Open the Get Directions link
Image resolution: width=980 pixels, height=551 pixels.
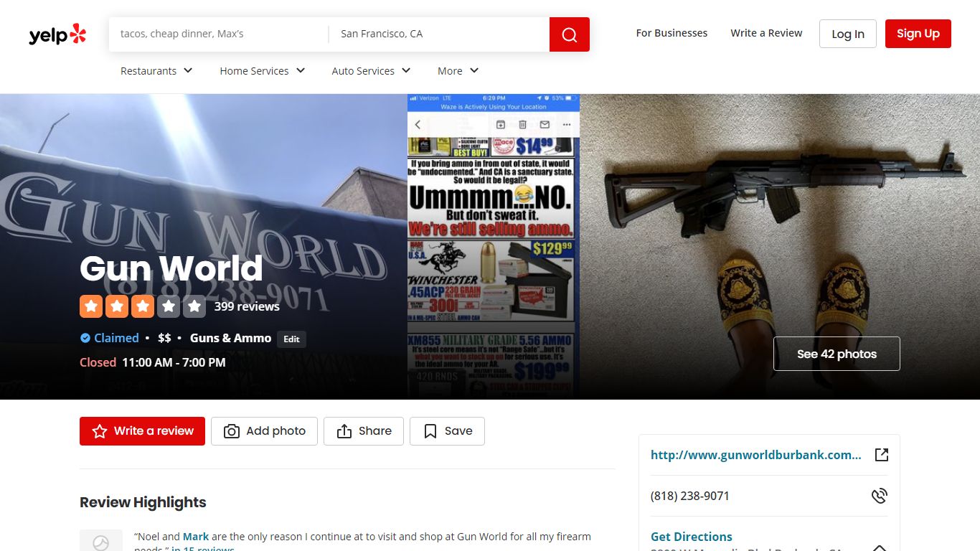(x=692, y=537)
